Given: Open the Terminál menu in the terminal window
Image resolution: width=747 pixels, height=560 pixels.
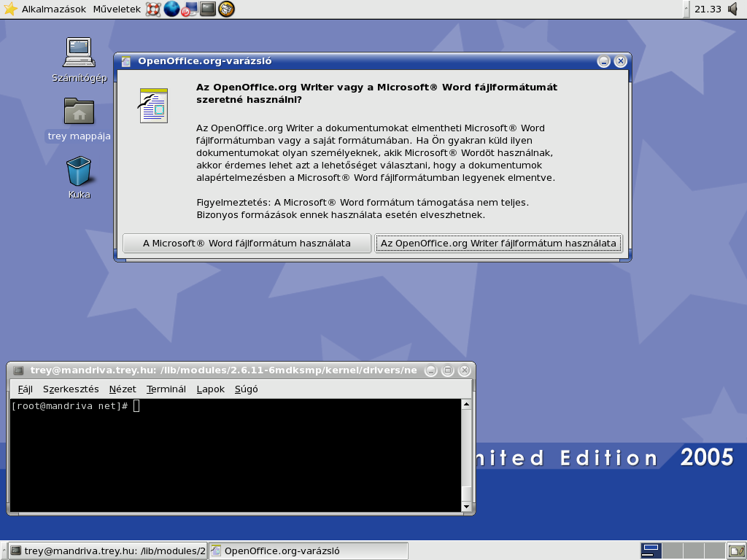Looking at the screenshot, I should [x=166, y=389].
